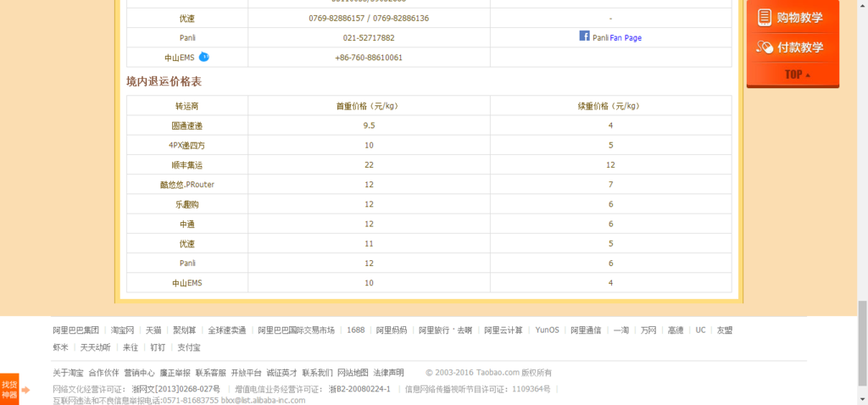
Task: Open the 廉正举报 link
Action: (x=175, y=373)
